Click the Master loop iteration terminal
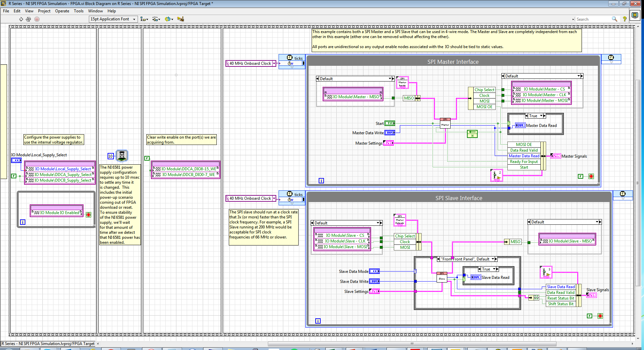This screenshot has height=350, width=644. pyautogui.click(x=321, y=181)
